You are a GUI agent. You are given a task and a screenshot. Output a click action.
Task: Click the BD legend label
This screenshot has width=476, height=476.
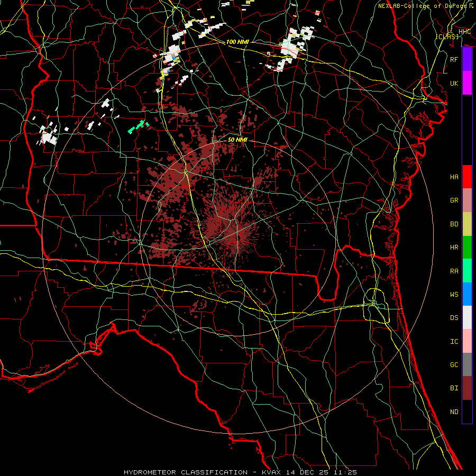(454, 224)
